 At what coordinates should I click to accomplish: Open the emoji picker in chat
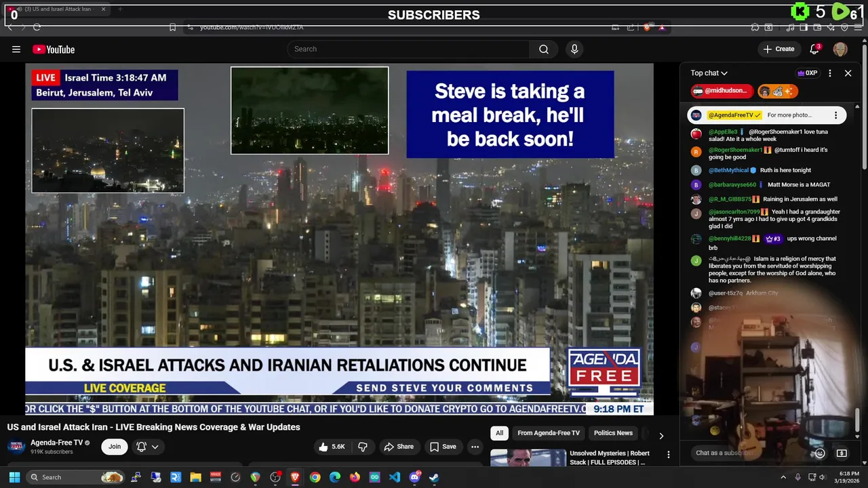point(820,453)
